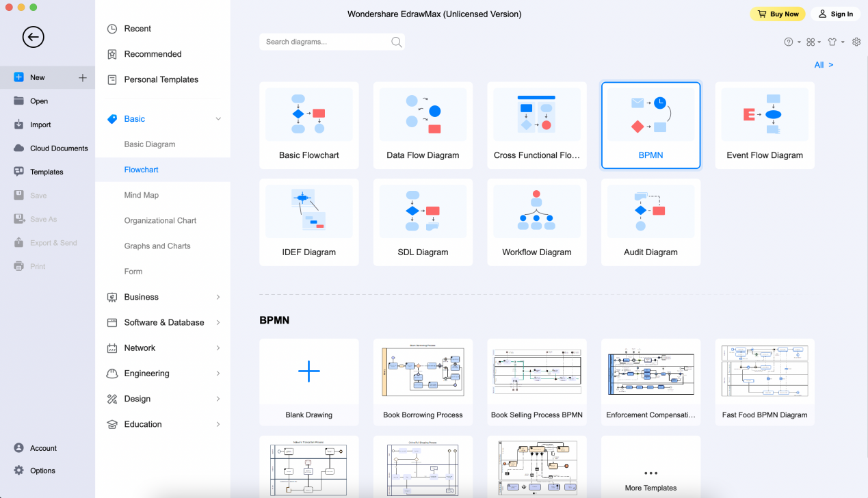
Task: Click the plus icon beside New
Action: 82,77
